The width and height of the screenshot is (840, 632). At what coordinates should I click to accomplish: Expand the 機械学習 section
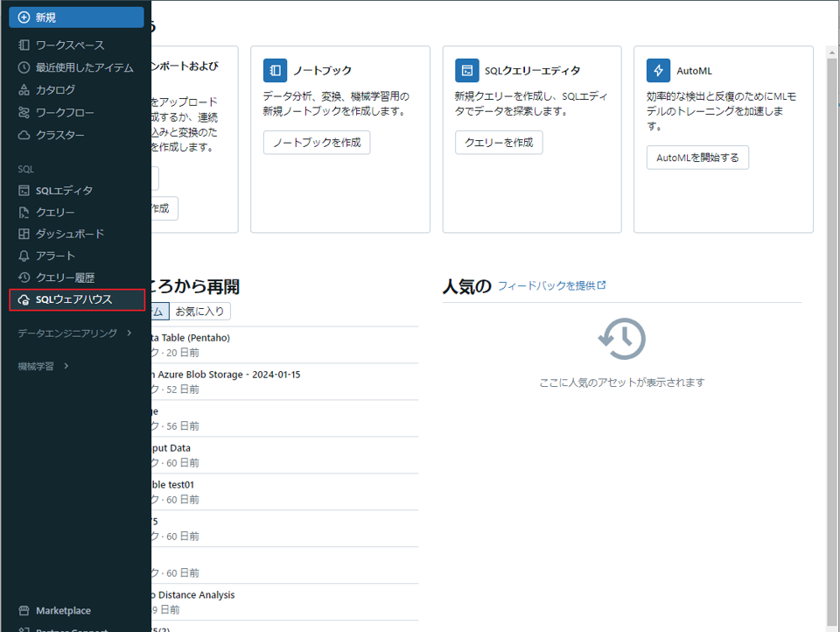tap(44, 366)
